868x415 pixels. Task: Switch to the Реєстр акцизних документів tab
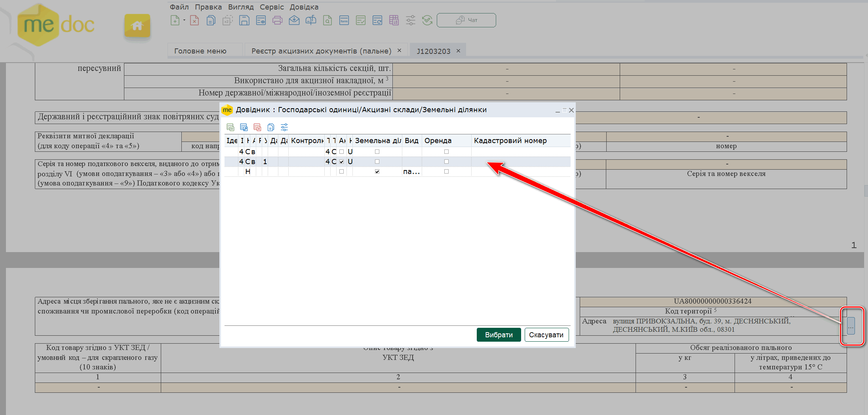tap(321, 51)
